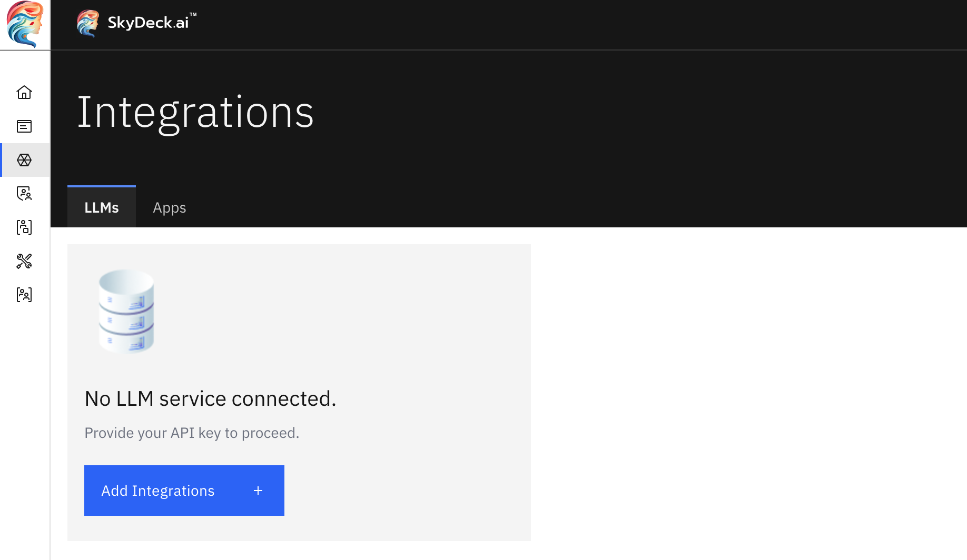
Task: Click the plus sign on Add Integrations
Action: (x=258, y=490)
